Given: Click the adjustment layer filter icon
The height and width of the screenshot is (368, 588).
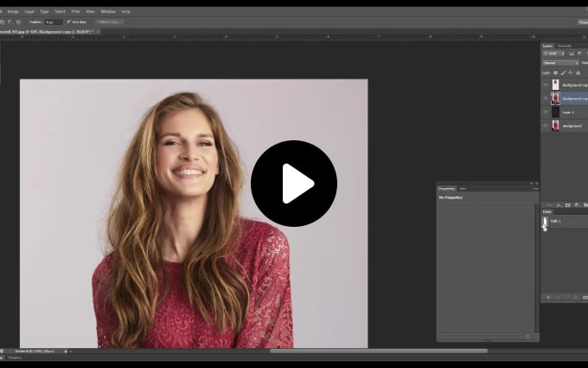Looking at the screenshot, I should pos(579,54).
